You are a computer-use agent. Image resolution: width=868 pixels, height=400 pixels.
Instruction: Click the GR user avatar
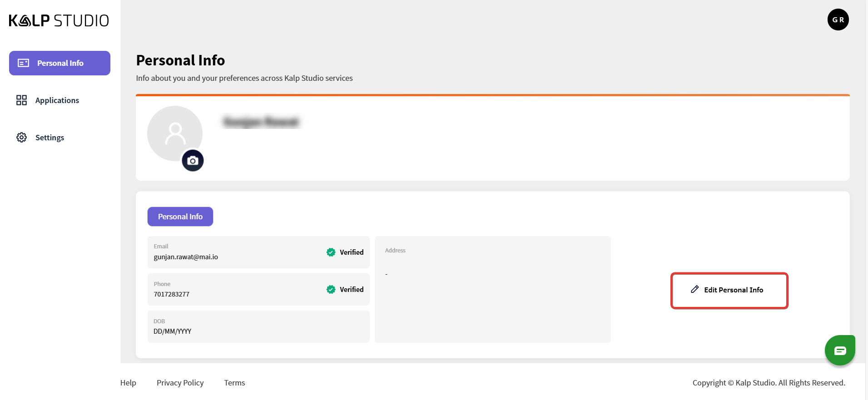[838, 20]
